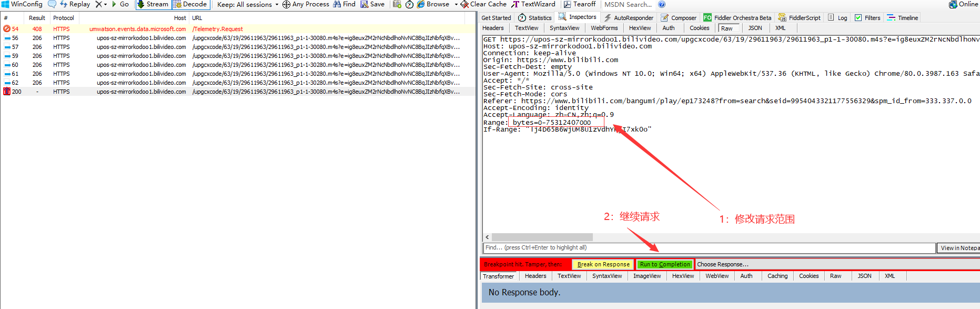
Task: Select the Inspectors tab
Action: coord(578,17)
